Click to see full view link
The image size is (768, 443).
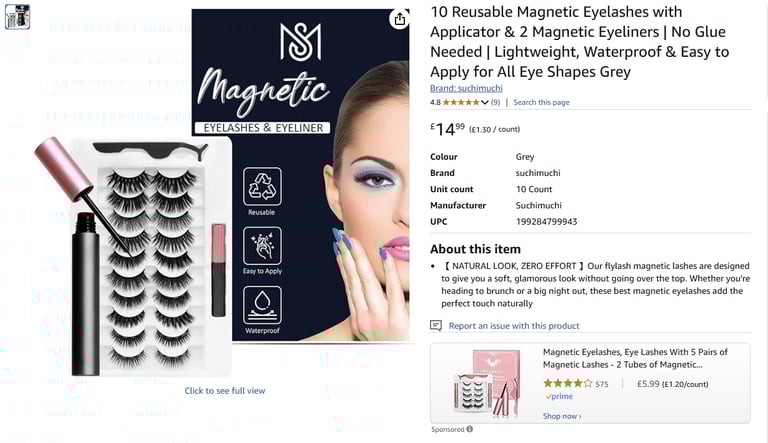tap(225, 391)
